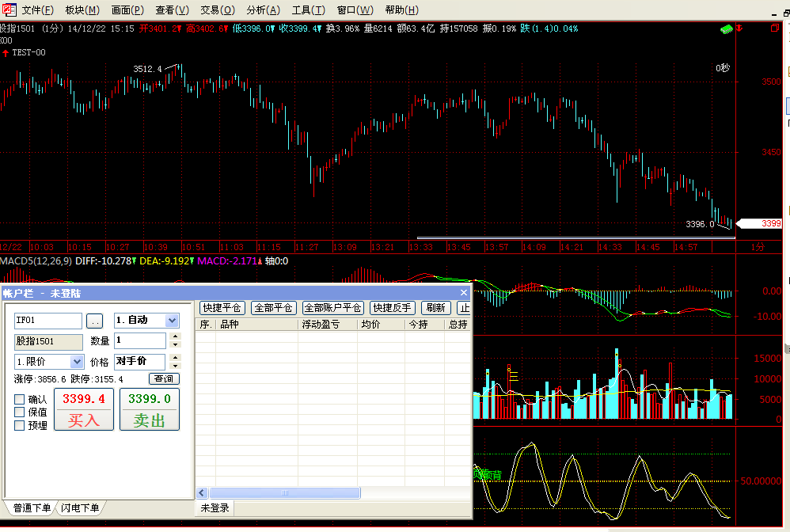Screen dimensions: 790x532
Task: Click the red restore-window icon on chart
Action: 775,28
